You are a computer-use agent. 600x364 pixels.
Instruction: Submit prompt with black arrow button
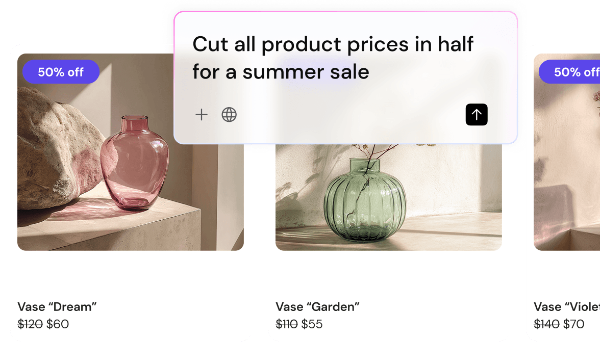point(477,114)
